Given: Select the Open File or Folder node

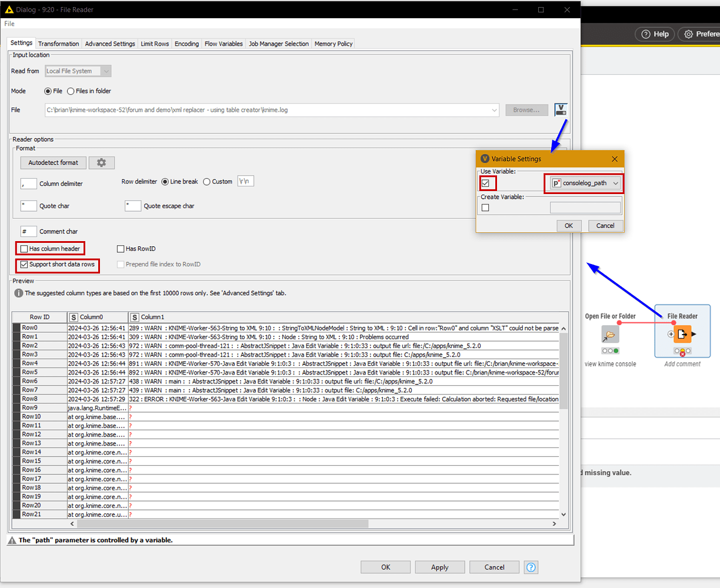Looking at the screenshot, I should tap(610, 335).
